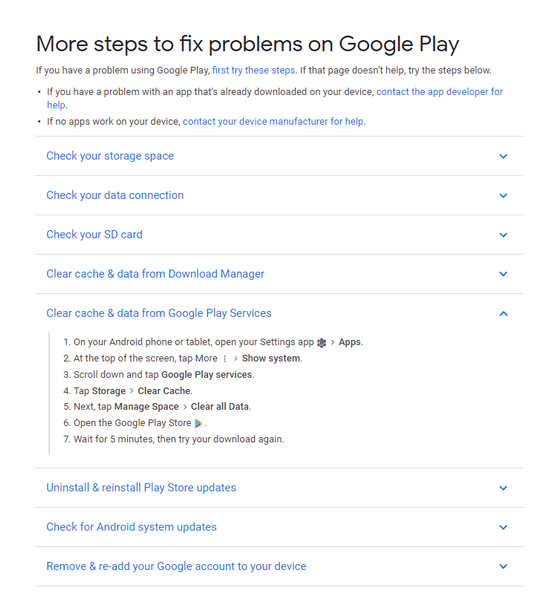546x599 pixels.
Task: Open 'contact the app developer for help' link
Action: pyautogui.click(x=439, y=92)
